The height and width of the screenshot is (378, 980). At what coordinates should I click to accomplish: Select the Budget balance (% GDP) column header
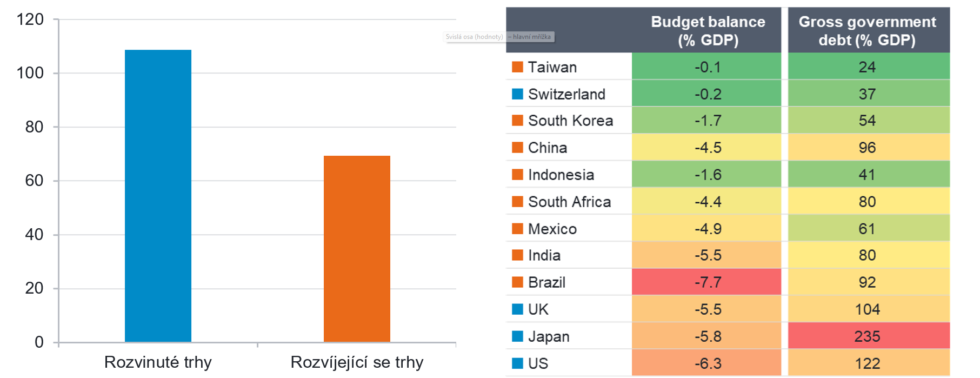708,31
